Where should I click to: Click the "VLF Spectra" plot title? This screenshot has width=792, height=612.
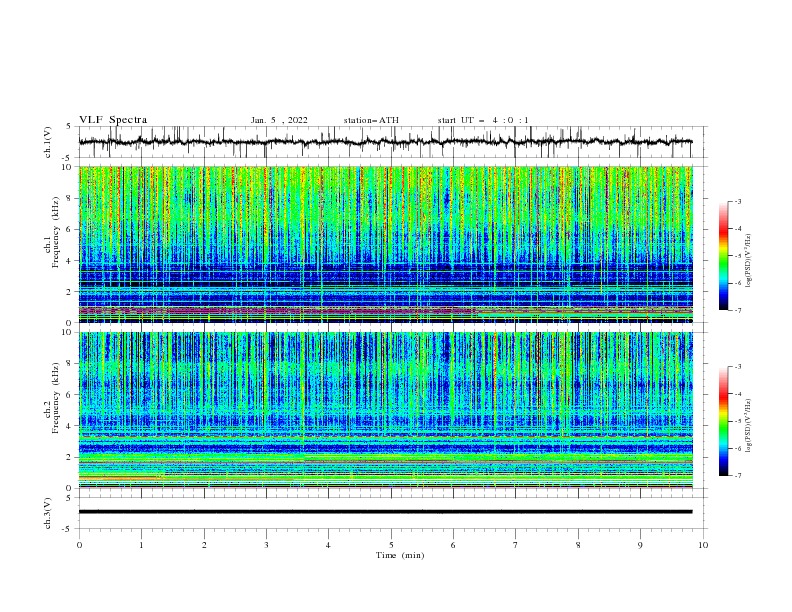tap(113, 120)
